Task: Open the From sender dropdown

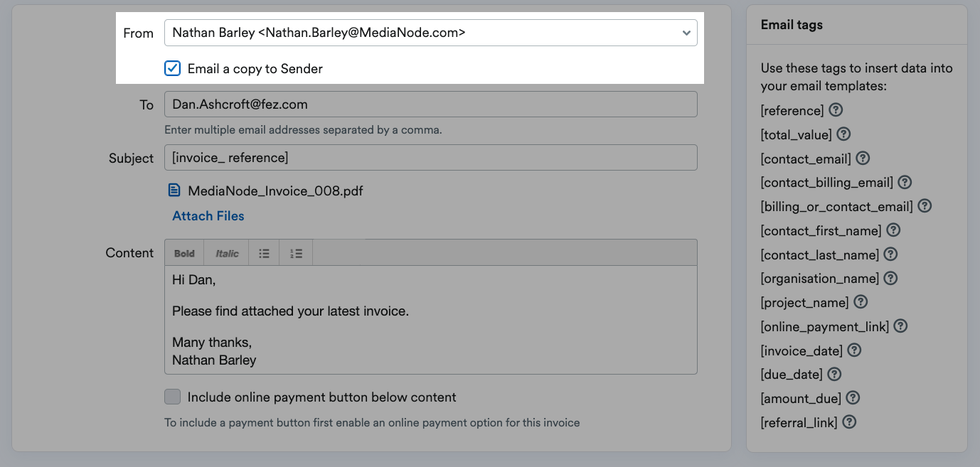Action: (430, 33)
